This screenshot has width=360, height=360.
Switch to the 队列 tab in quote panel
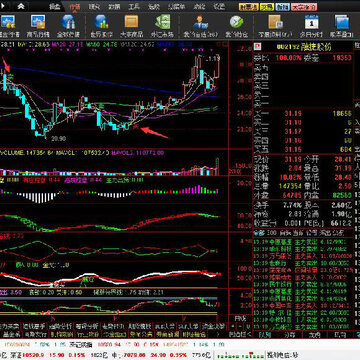coord(264,334)
